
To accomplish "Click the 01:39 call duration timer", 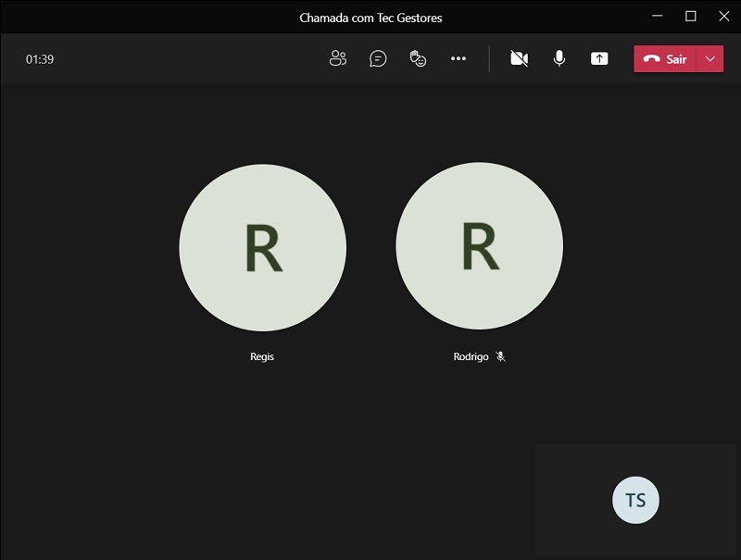I will (40, 59).
